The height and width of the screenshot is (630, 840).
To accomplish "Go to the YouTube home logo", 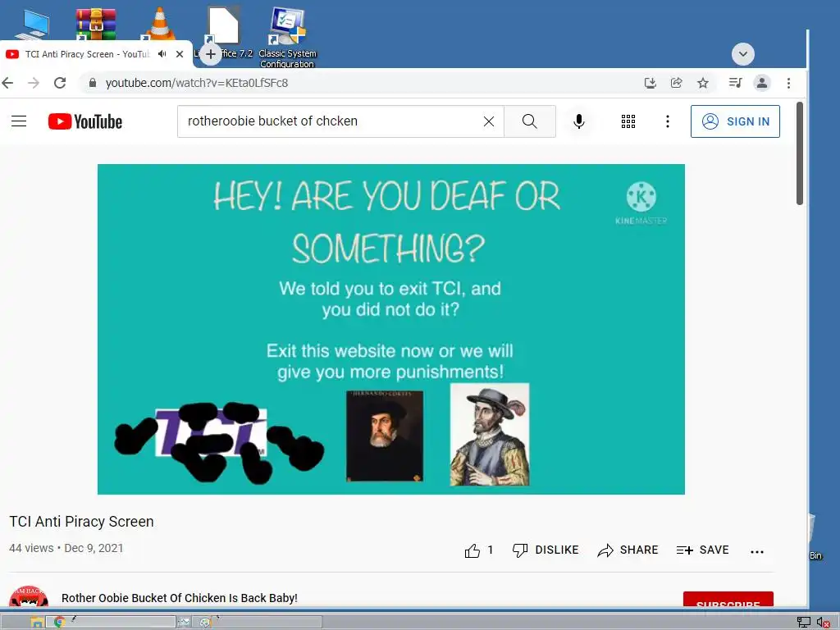I will click(x=85, y=121).
